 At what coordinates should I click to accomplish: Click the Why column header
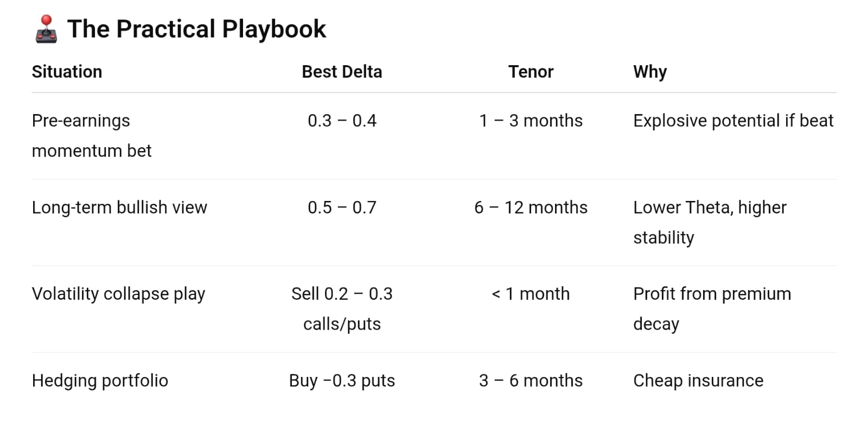pyautogui.click(x=650, y=72)
